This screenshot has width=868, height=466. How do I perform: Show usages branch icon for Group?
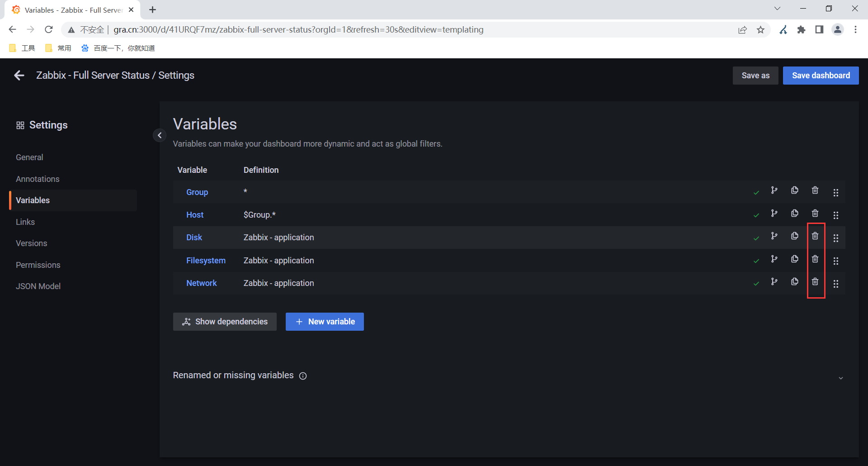coord(774,190)
